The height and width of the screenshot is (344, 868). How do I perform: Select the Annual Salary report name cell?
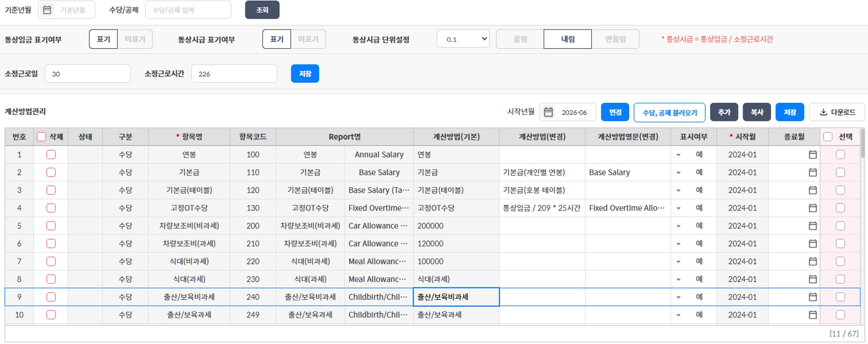point(379,154)
